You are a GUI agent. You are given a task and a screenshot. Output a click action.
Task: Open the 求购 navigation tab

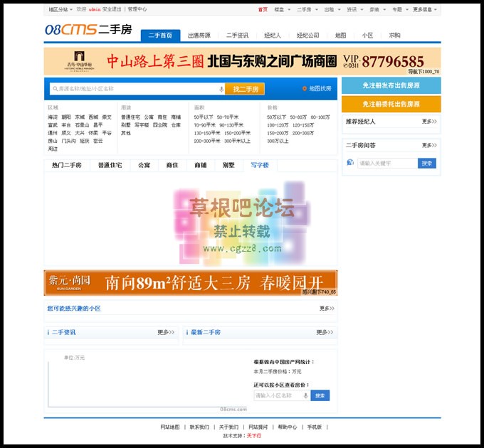click(394, 36)
